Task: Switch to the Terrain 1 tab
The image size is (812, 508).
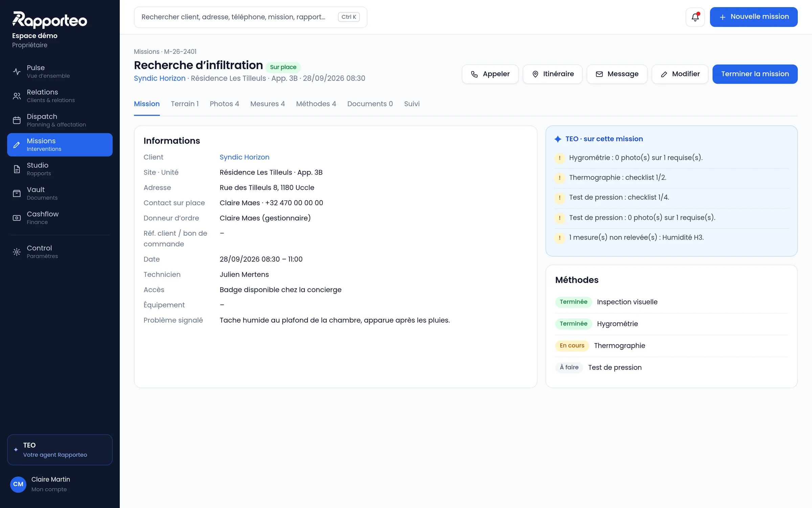Action: [185, 104]
